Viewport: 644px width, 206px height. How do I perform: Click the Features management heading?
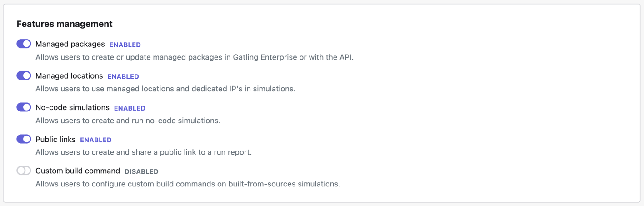[x=65, y=24]
